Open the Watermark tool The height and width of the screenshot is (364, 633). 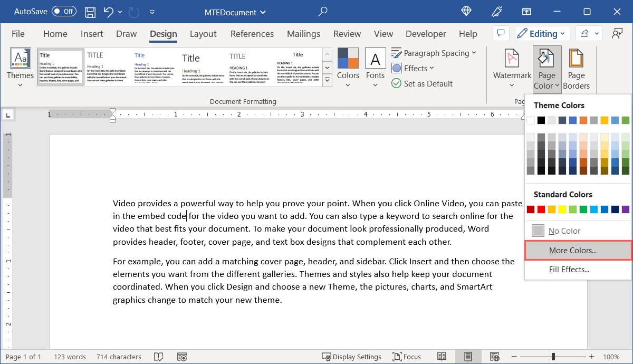(512, 68)
